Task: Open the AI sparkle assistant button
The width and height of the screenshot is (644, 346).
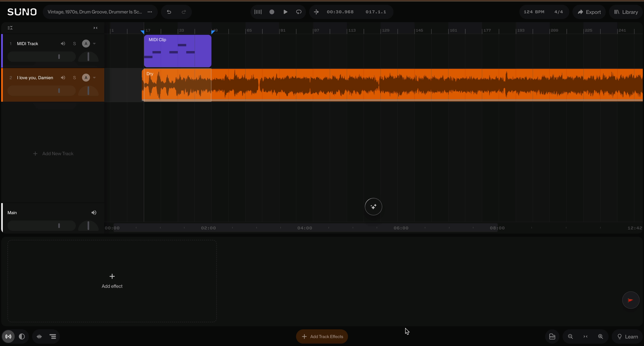Action: 373,207
